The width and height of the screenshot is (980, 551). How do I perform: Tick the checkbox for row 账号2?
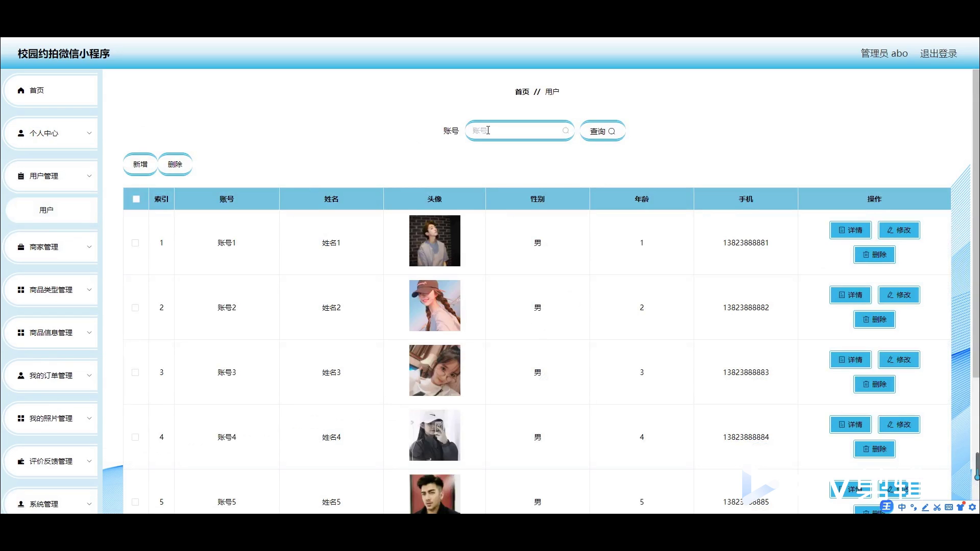[x=135, y=308]
